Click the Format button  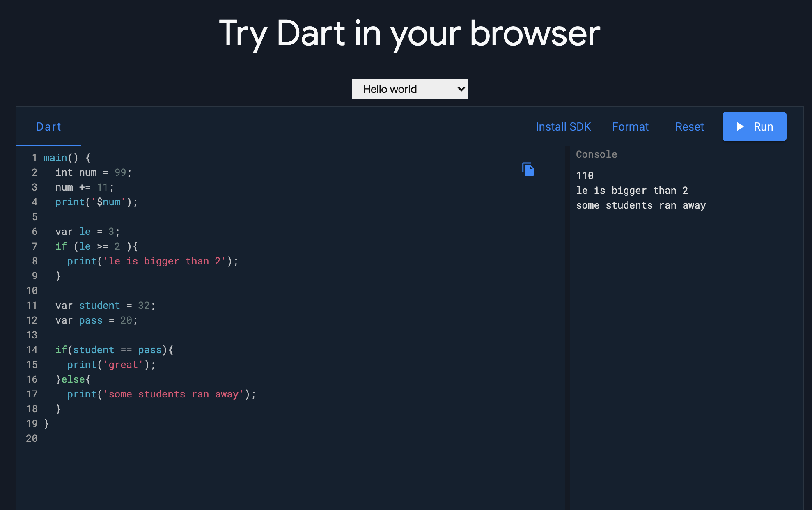coord(630,127)
